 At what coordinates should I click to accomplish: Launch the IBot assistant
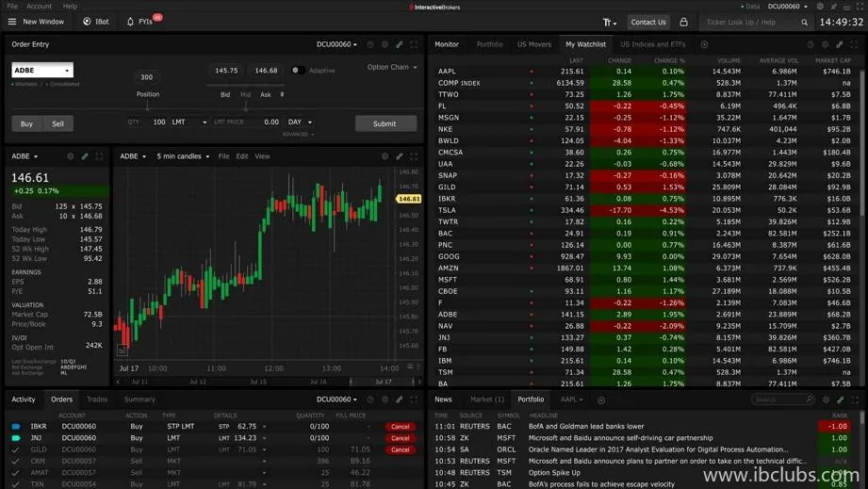tap(87, 22)
